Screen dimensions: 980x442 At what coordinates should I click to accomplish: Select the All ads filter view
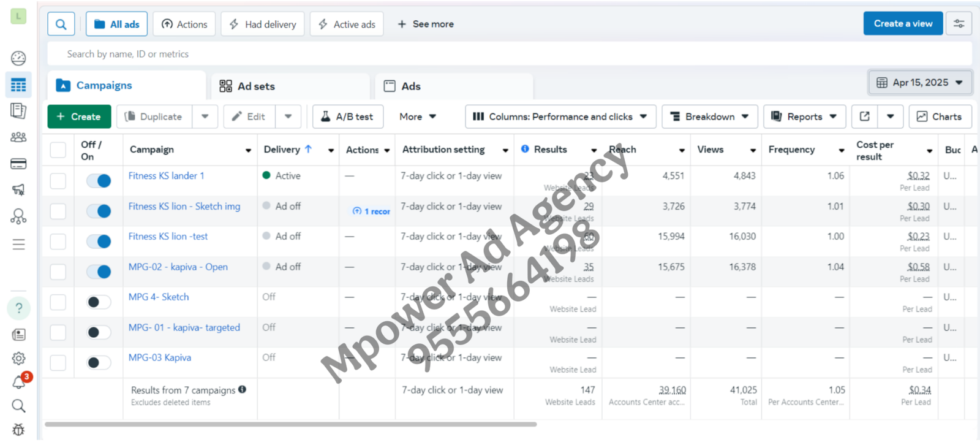(116, 24)
